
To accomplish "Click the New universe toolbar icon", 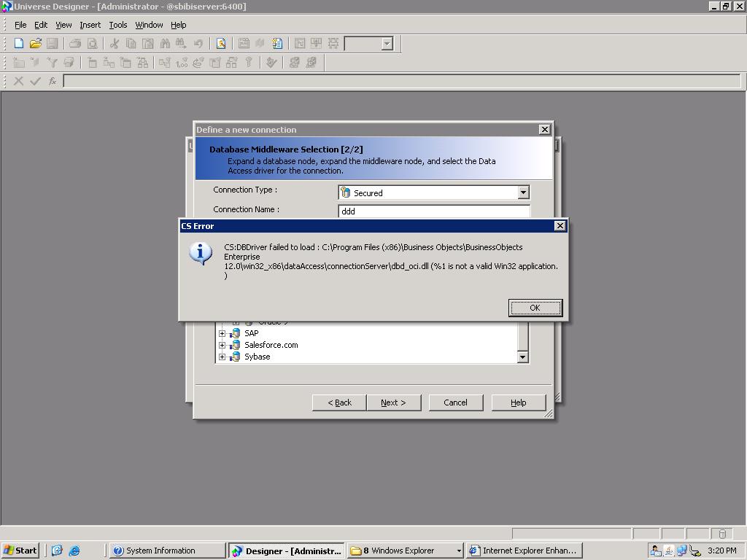I will pos(18,44).
